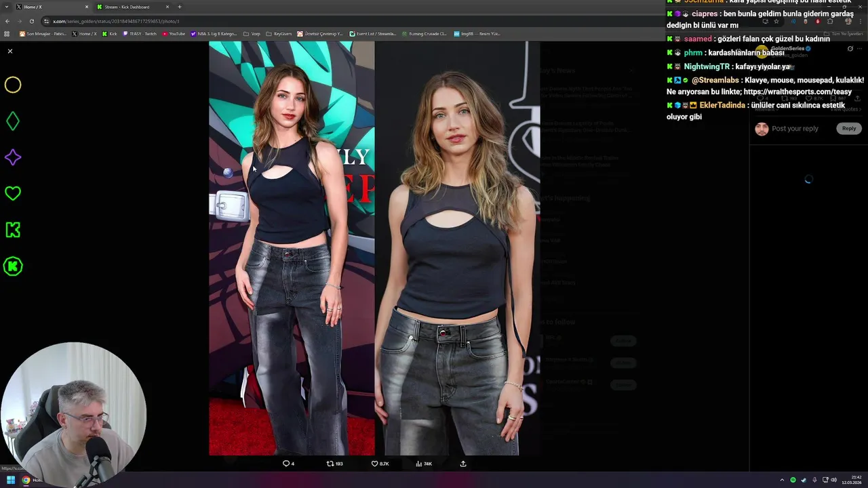Click username ciapres in chat overlay
This screenshot has height=488, width=868.
pyautogui.click(x=705, y=14)
